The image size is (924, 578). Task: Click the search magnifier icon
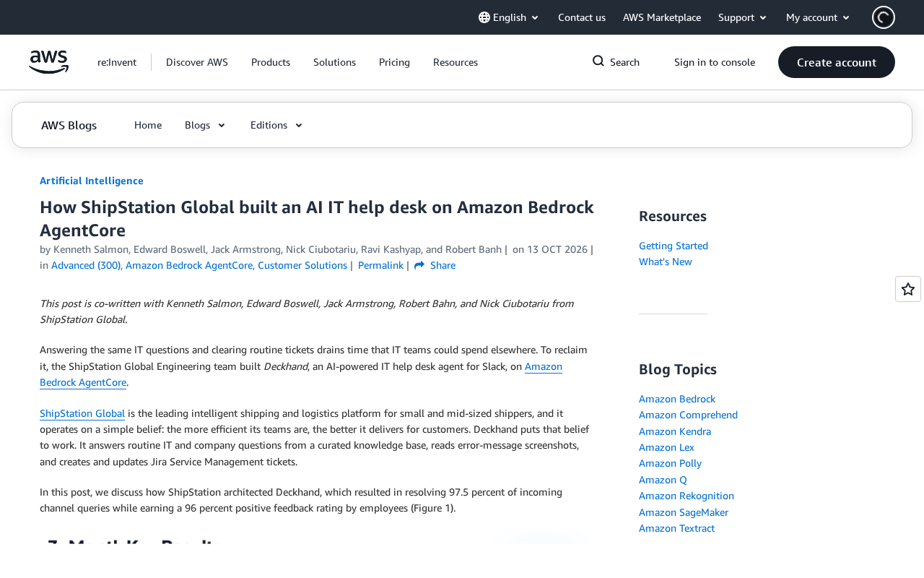pyautogui.click(x=598, y=61)
